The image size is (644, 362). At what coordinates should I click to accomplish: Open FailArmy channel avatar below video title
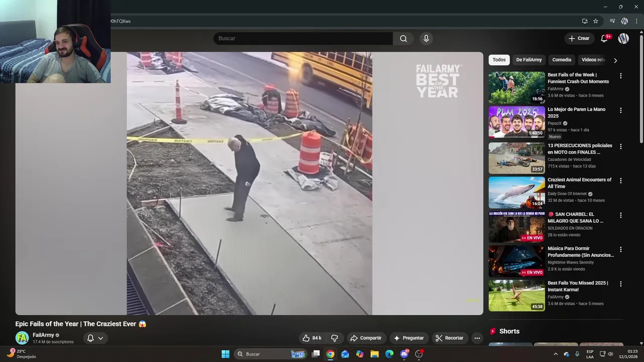point(22,338)
